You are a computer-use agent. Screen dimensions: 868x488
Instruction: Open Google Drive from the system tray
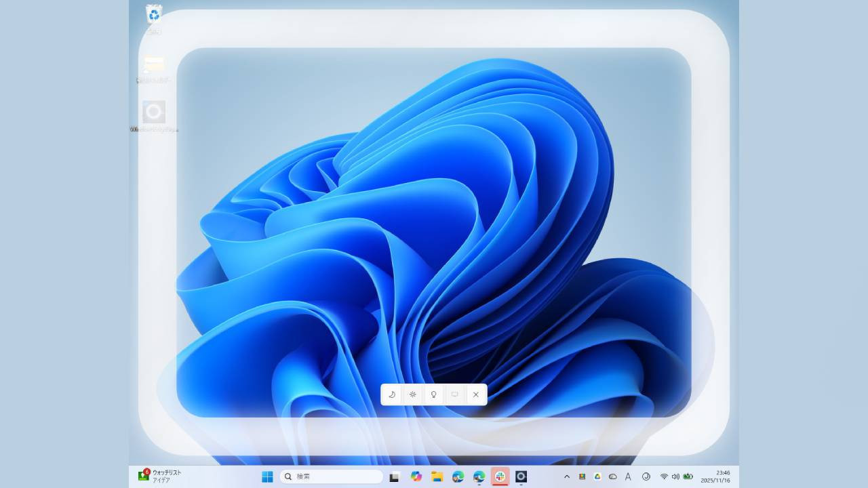click(597, 476)
